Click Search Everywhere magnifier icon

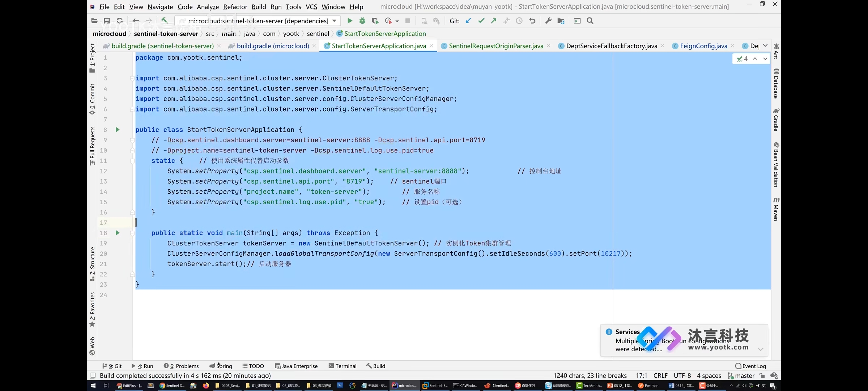tap(590, 21)
